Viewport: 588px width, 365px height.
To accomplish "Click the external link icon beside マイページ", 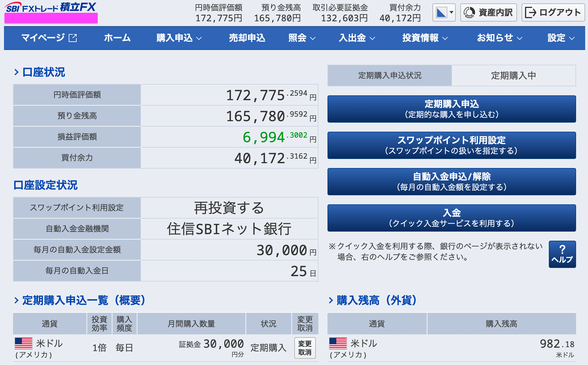I will (73, 38).
